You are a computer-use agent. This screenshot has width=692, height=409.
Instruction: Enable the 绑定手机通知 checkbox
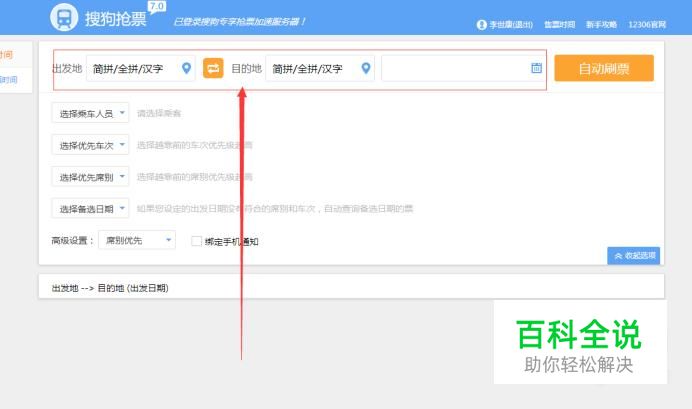pos(196,241)
